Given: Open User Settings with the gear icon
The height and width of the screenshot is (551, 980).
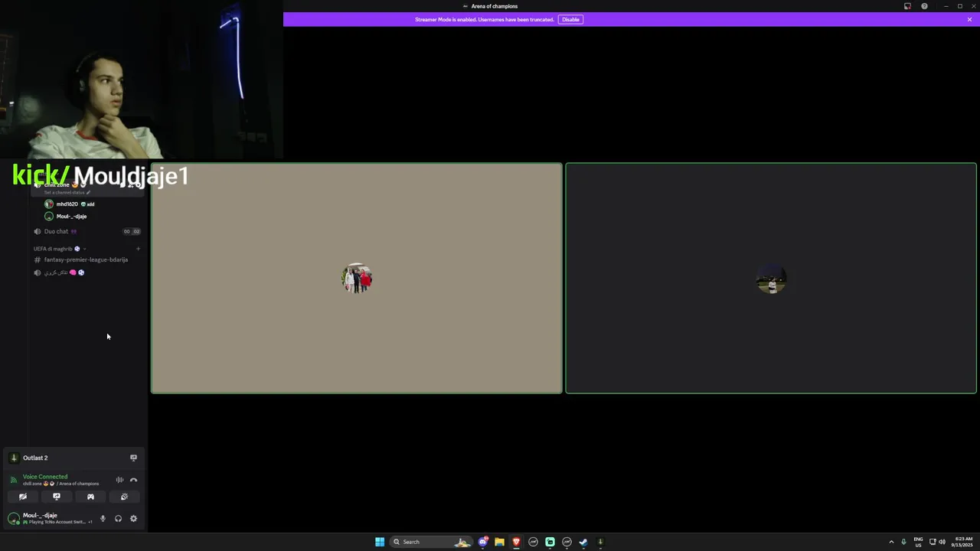Looking at the screenshot, I should pos(133,519).
